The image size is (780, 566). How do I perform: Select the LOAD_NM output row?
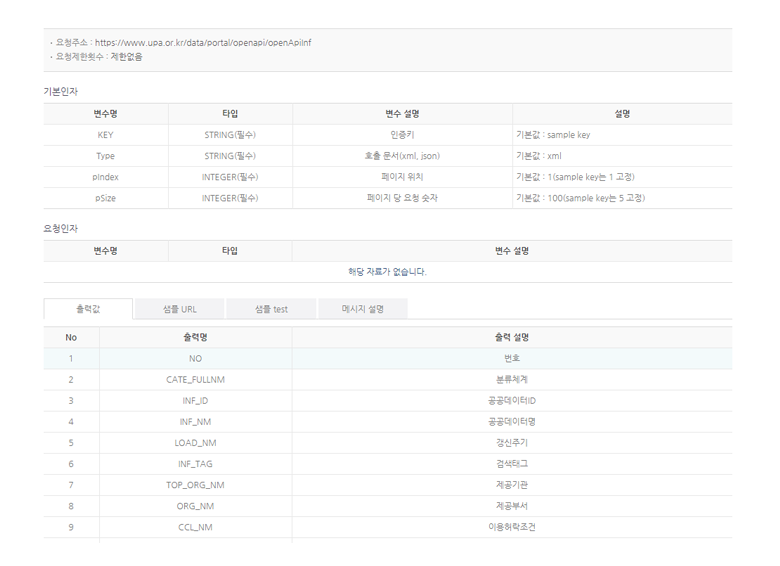click(x=195, y=443)
